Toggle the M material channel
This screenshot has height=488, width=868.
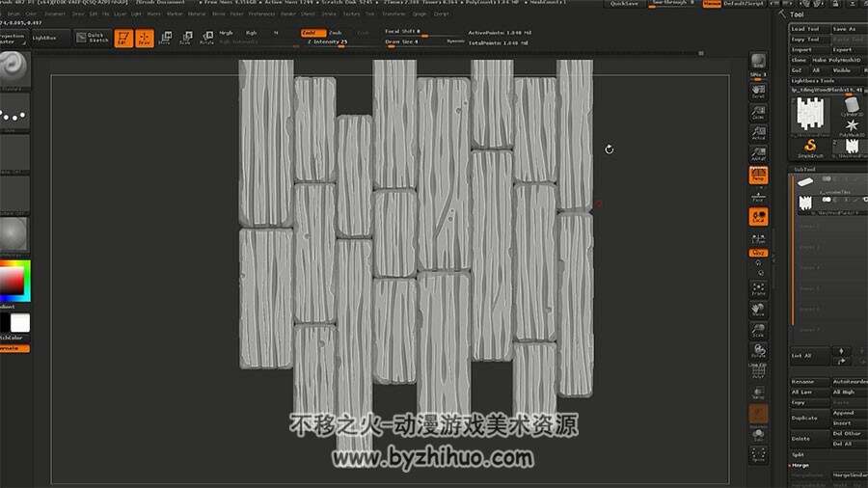pos(276,33)
